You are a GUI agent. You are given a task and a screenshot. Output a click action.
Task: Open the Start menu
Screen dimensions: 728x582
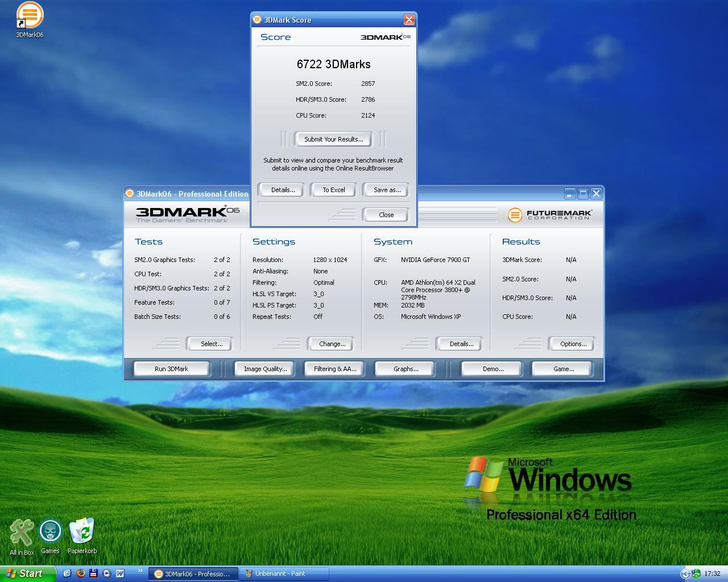click(x=28, y=573)
